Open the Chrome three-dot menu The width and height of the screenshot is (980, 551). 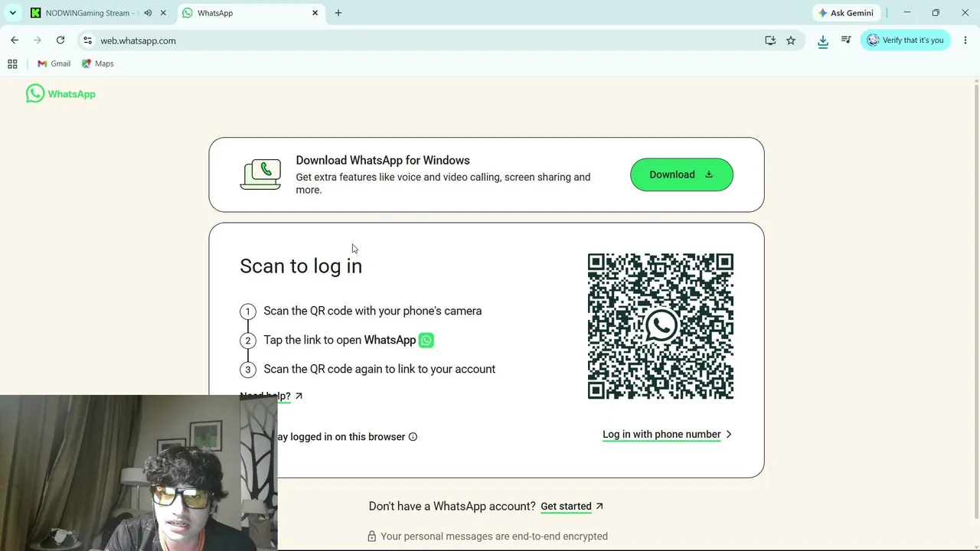965,41
